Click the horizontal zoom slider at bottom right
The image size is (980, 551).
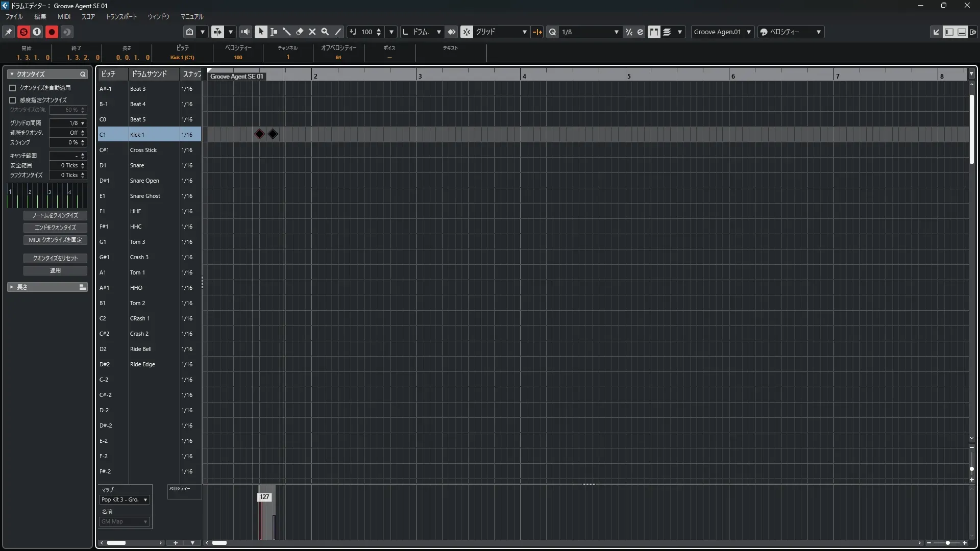pyautogui.click(x=947, y=543)
